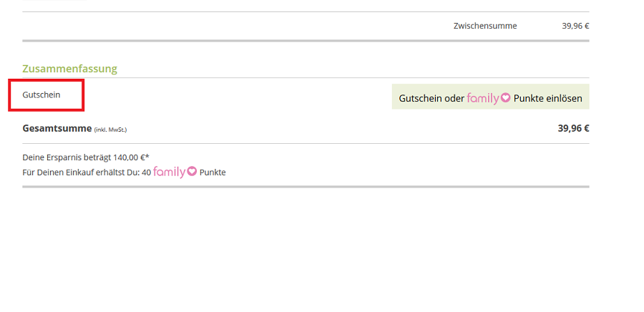Viewport: 644px width, 312px height.
Task: Click the Gutschein oder family Punkte einlösen button
Action: 490,97
